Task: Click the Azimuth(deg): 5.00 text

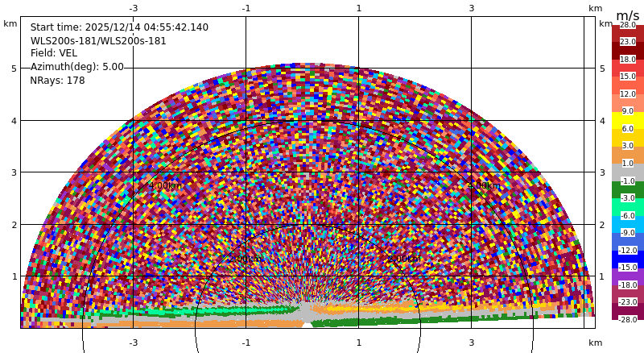Action: coord(76,67)
